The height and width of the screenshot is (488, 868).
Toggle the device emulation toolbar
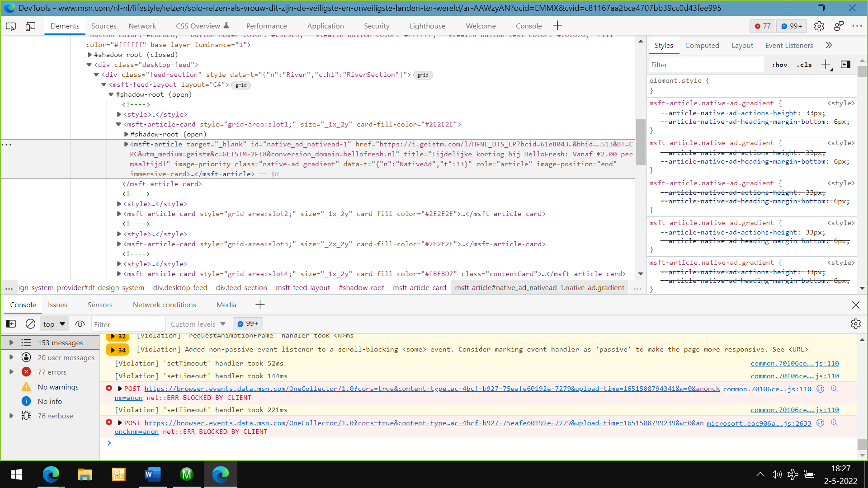(30, 26)
